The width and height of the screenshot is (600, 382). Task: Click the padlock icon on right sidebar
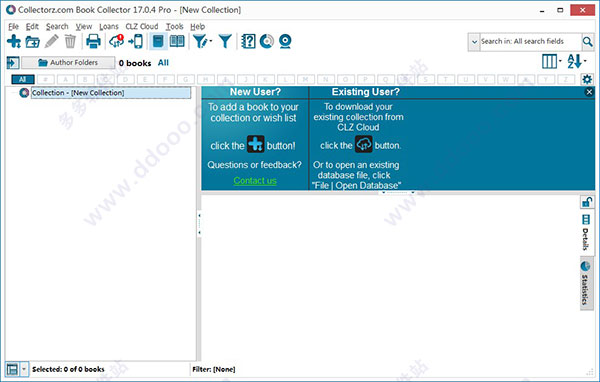pos(586,202)
